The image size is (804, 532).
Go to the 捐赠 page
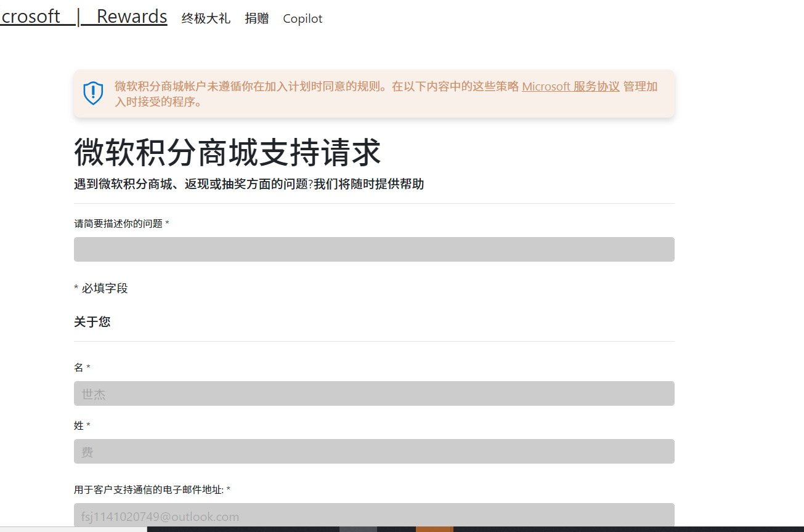(x=257, y=18)
